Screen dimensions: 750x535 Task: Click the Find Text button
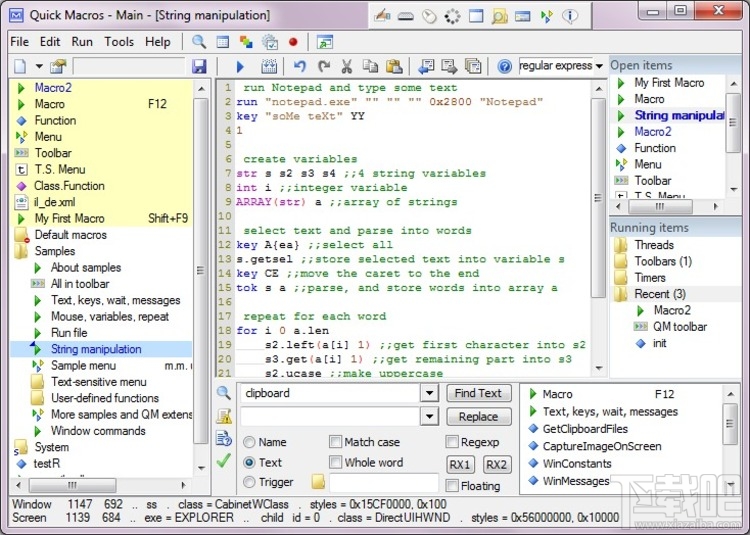click(478, 393)
